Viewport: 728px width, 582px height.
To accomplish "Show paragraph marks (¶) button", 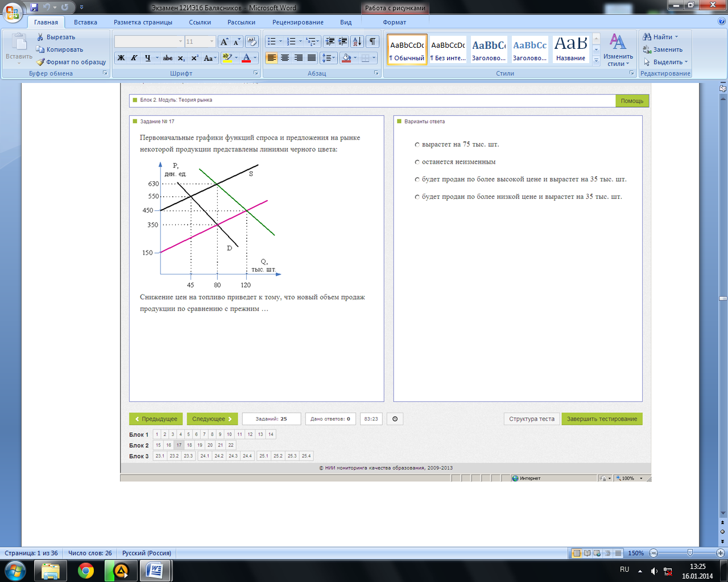I will pos(373,41).
